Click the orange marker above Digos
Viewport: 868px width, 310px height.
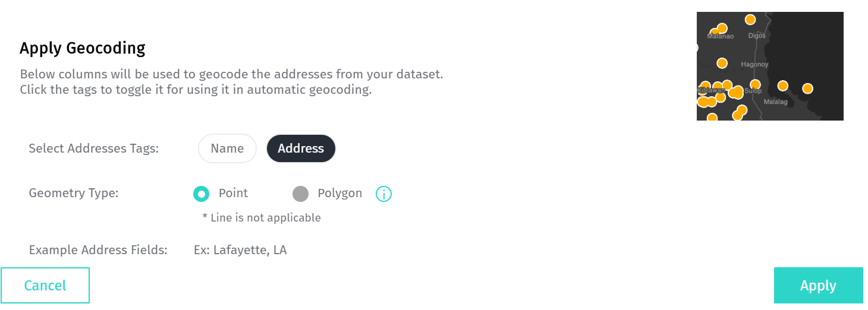tap(750, 20)
